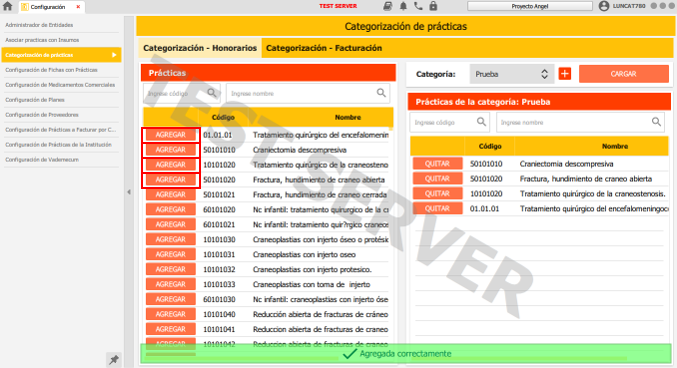Select Categorización de prácticas menu item

coord(61,55)
